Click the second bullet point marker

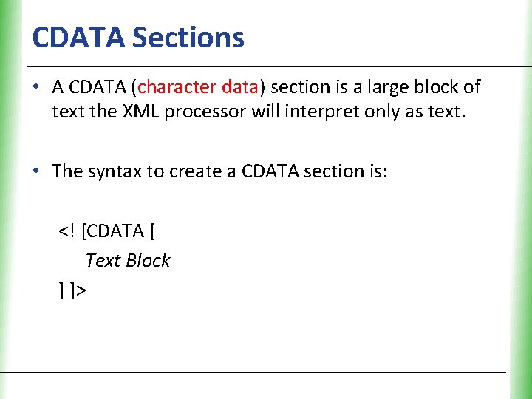pyautogui.click(x=35, y=171)
